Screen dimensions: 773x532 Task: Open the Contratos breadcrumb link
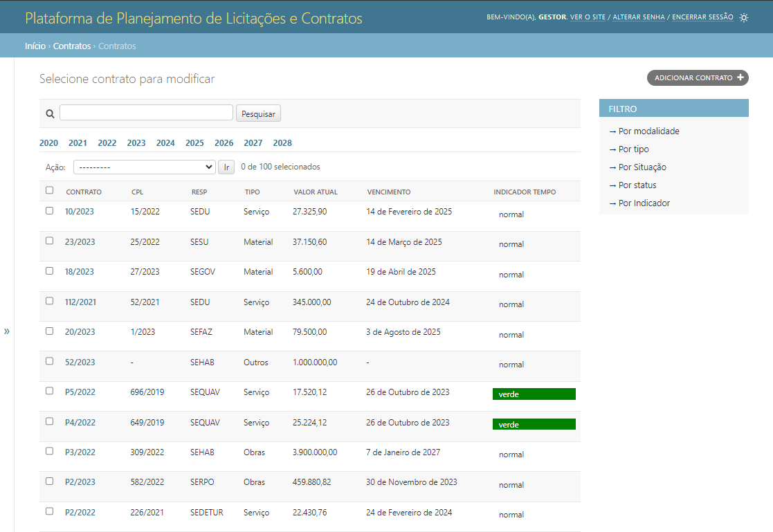coord(72,46)
